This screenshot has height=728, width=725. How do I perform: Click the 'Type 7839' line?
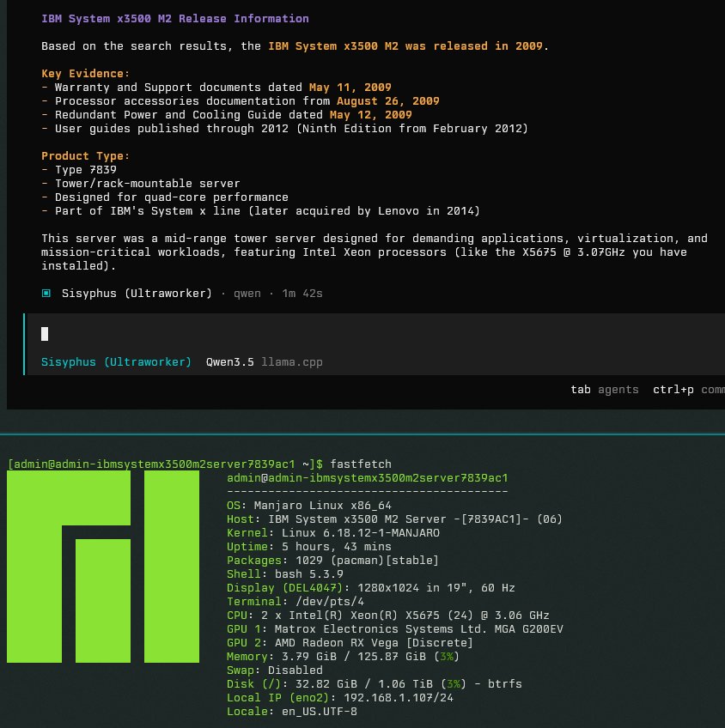coord(79,169)
